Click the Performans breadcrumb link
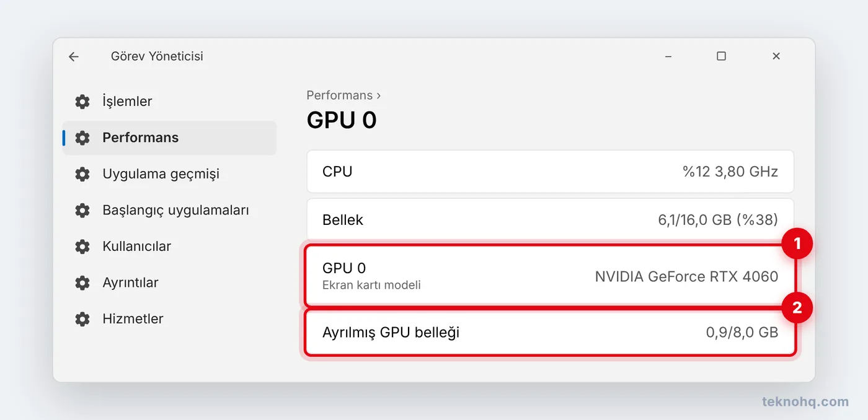 coord(340,95)
